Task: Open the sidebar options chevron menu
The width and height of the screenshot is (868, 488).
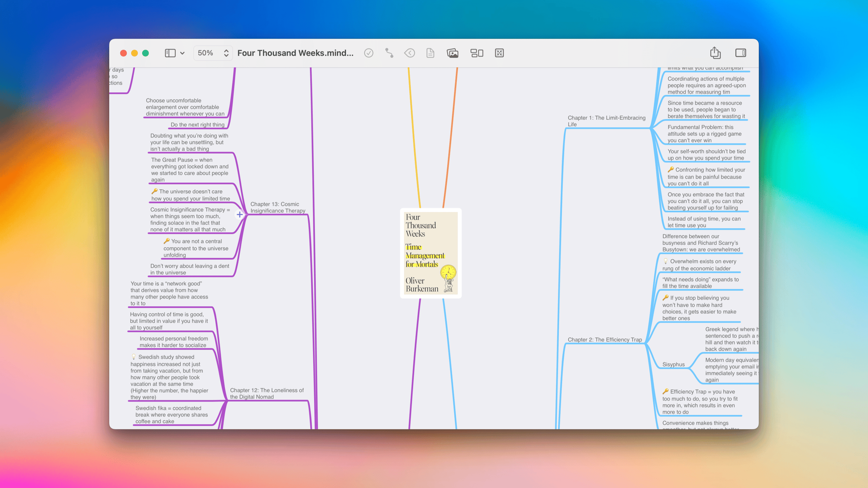Action: pos(182,53)
